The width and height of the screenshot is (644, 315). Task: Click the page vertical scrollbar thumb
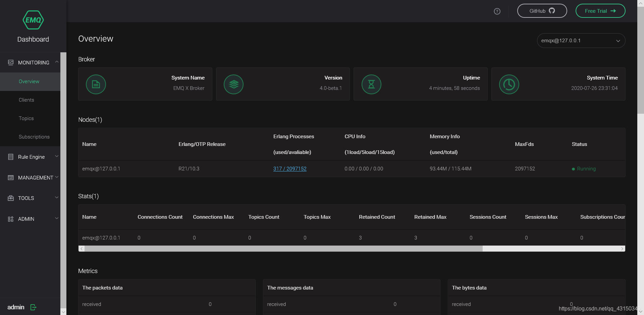pos(641,60)
